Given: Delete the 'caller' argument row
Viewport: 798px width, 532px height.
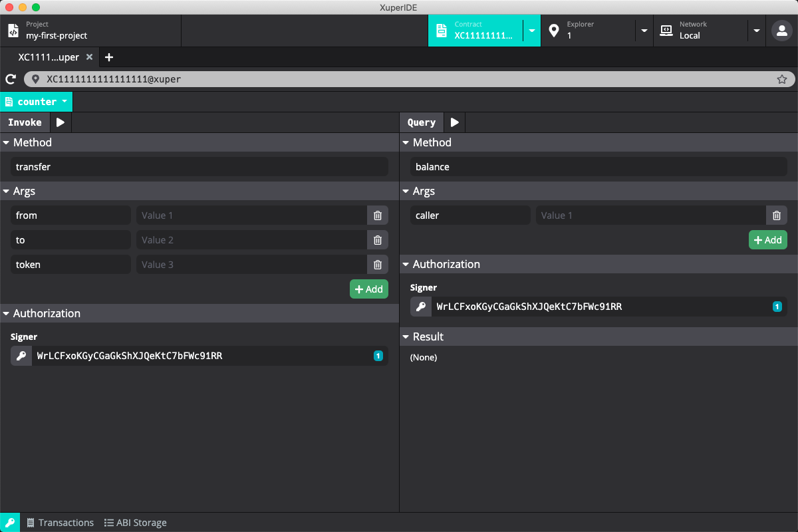Looking at the screenshot, I should [x=777, y=215].
